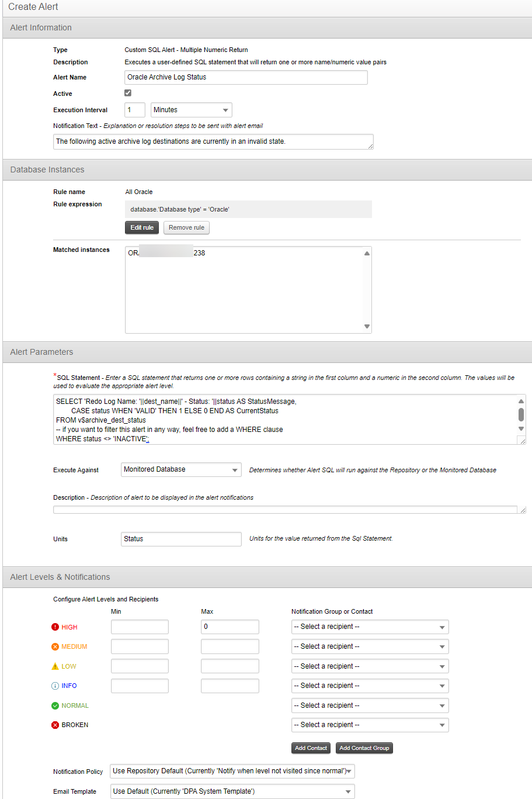Screen dimensions: 532x799
Task: Click the 'All Oracle' rule name text
Action: 139,192
